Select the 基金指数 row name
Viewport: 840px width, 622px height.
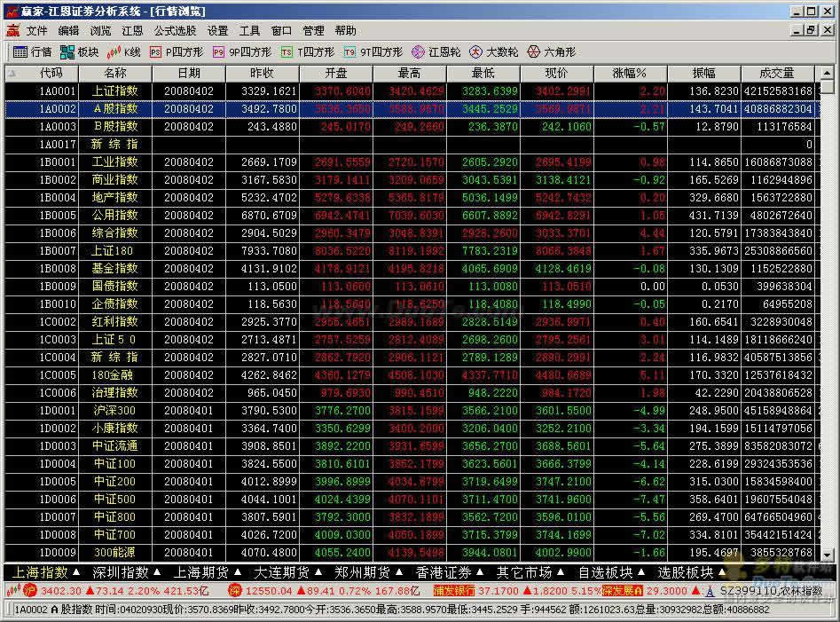click(x=115, y=268)
